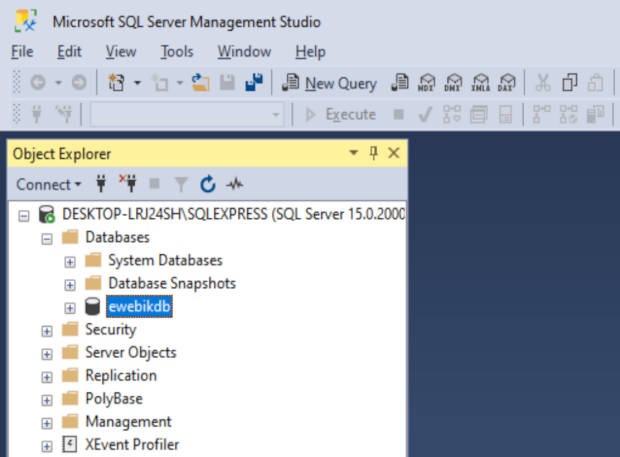Screen dimensions: 620x457
Task: Open the Connect dropdown
Action: pyautogui.click(x=49, y=185)
